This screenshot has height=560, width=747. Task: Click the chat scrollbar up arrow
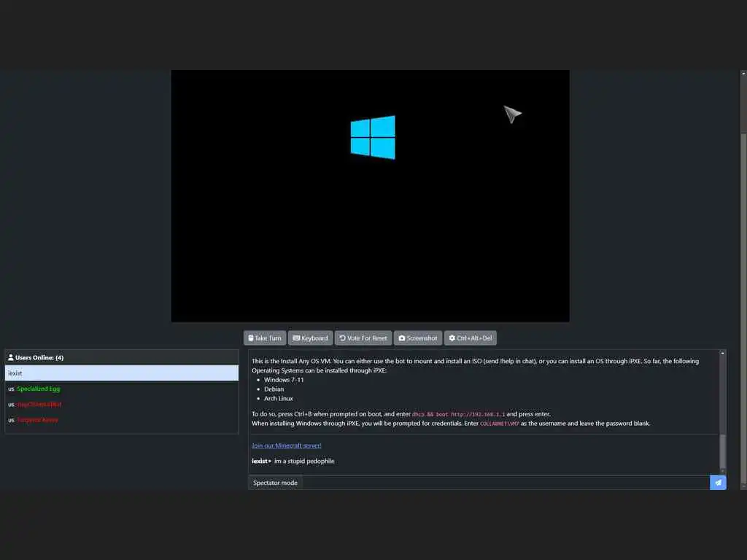pyautogui.click(x=723, y=354)
